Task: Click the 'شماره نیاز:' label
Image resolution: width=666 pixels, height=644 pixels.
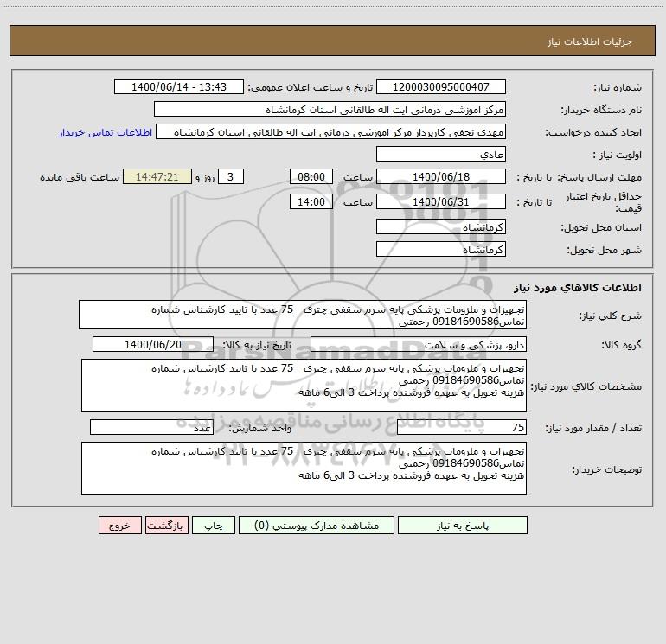Action: click(618, 87)
